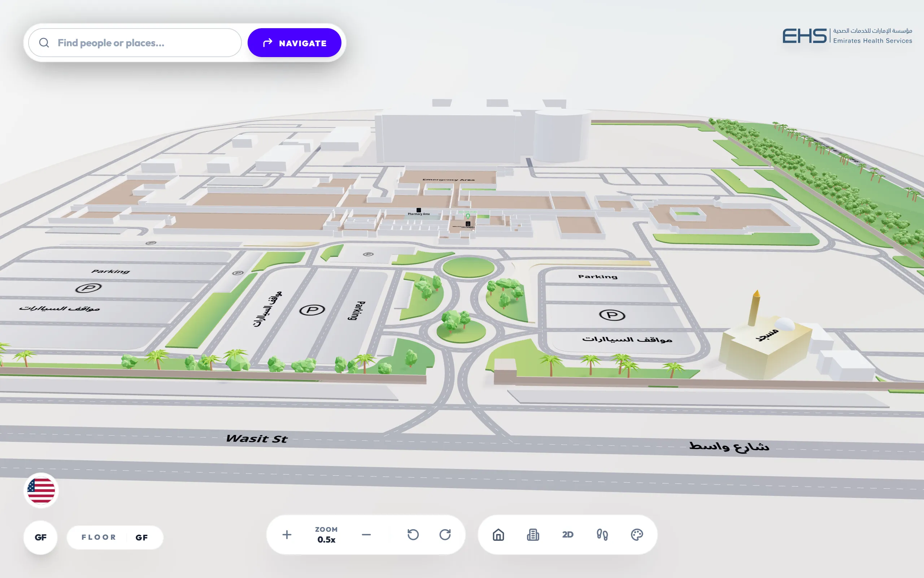
Task: Click the "Emergency Area" map label
Action: [448, 179]
